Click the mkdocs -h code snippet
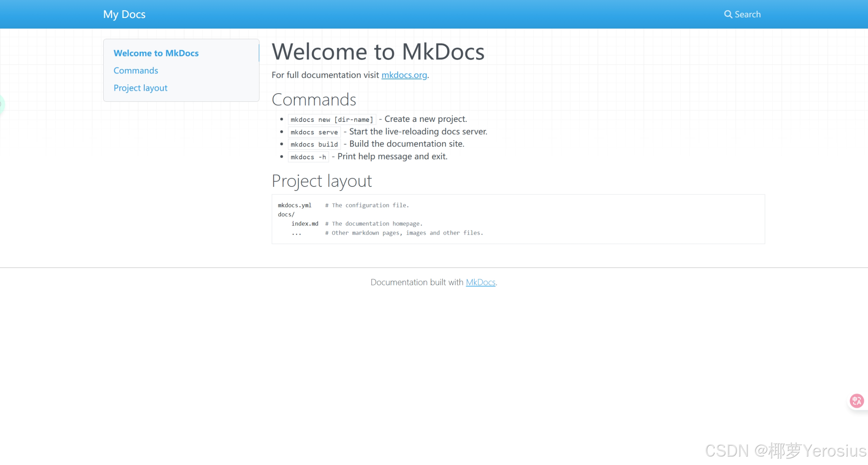The height and width of the screenshot is (465, 868). click(308, 157)
